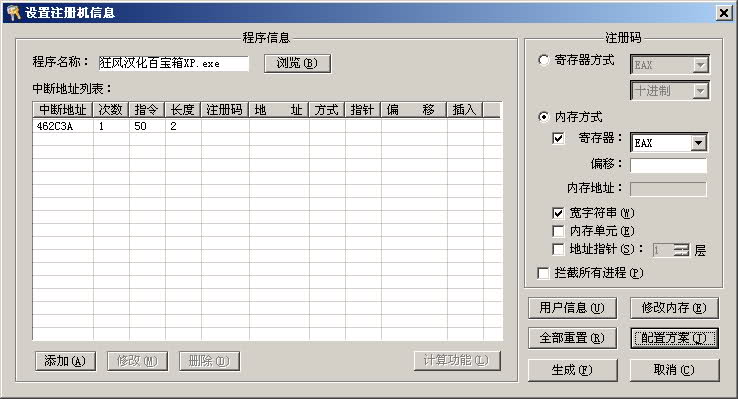Close the 设置注册机信息 dialog

[723, 13]
